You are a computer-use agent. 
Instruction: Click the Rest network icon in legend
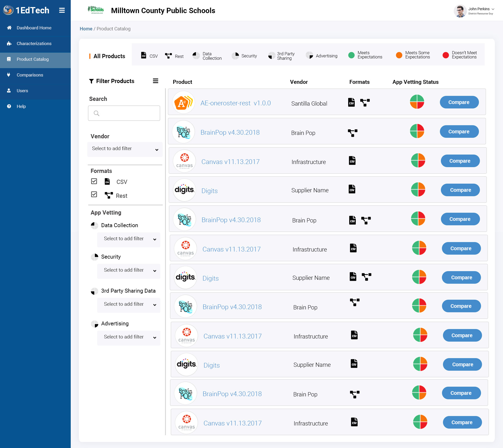tap(168, 56)
